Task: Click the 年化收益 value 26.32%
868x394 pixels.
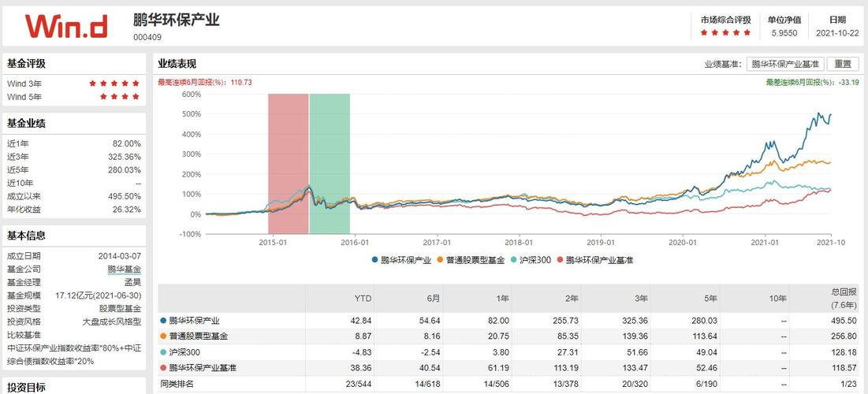Action: [127, 210]
